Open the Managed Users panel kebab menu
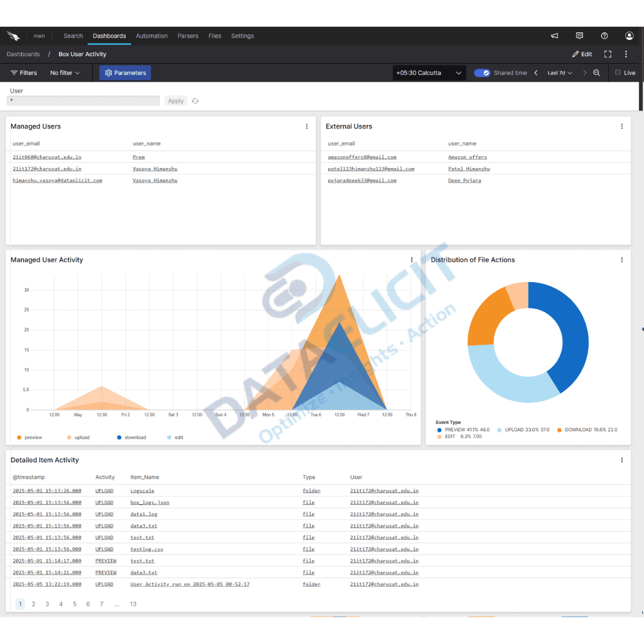This screenshot has width=644, height=644. click(306, 126)
